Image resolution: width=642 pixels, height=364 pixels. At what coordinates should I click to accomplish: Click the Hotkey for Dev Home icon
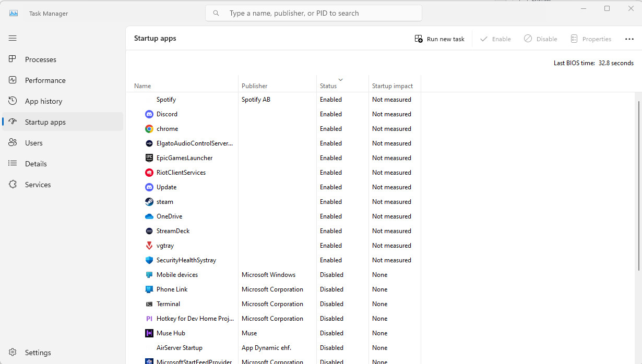tap(149, 319)
